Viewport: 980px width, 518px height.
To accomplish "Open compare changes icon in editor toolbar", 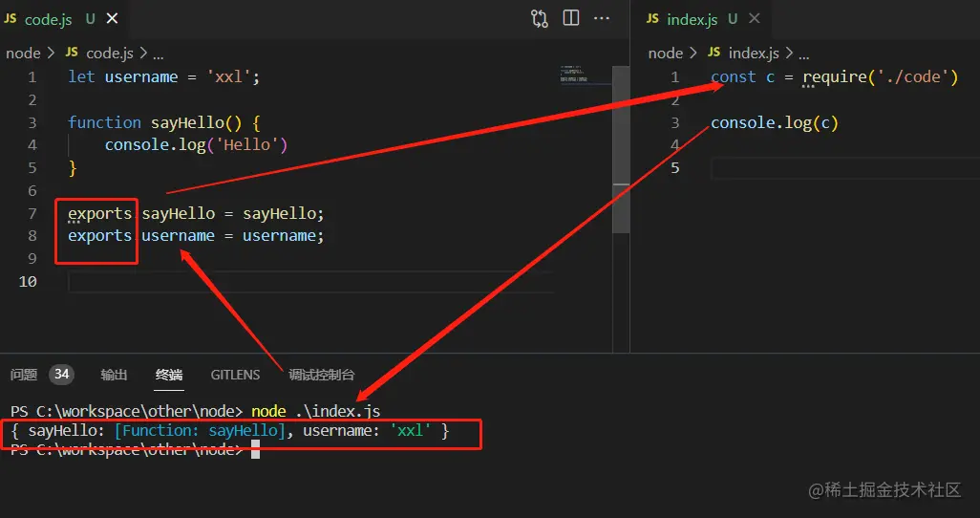I will click(540, 19).
